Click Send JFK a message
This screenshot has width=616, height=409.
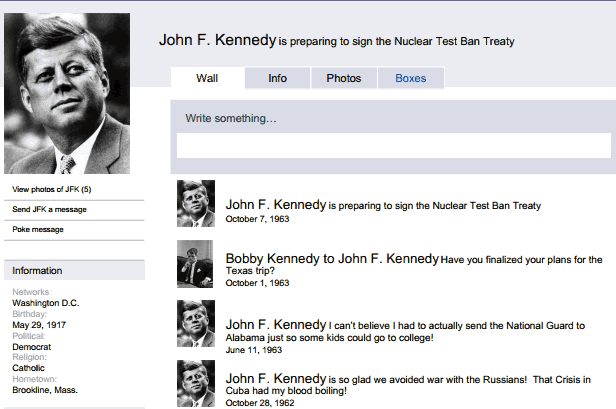(x=49, y=209)
